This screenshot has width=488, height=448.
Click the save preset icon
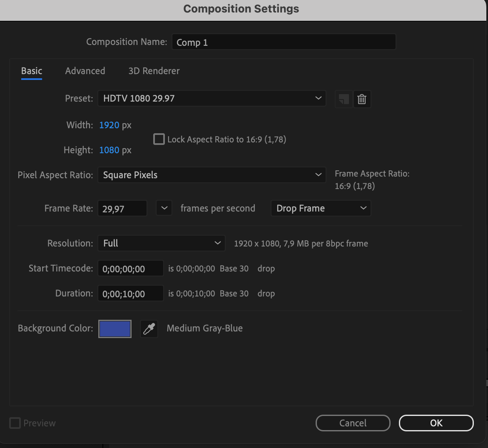pyautogui.click(x=344, y=99)
